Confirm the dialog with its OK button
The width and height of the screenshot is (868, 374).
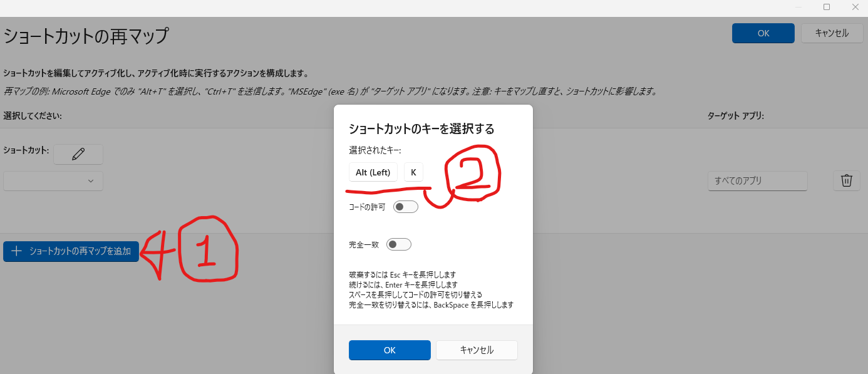[x=389, y=350]
